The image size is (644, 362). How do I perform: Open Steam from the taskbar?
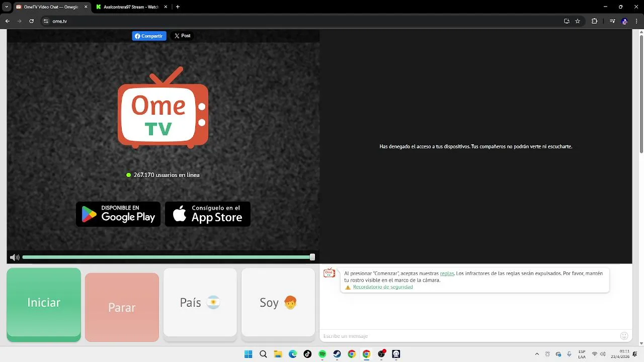point(337,354)
